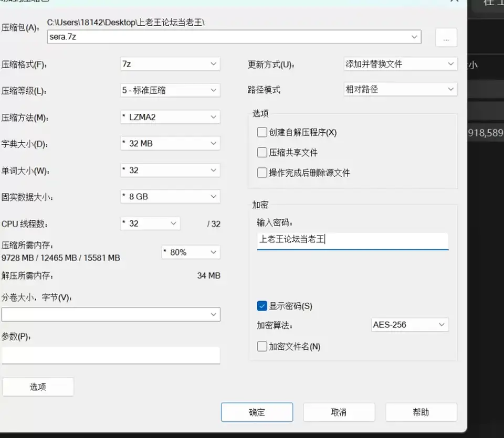Click into the parameters (参数) field
Viewport: 504px width, 438px height.
point(111,355)
